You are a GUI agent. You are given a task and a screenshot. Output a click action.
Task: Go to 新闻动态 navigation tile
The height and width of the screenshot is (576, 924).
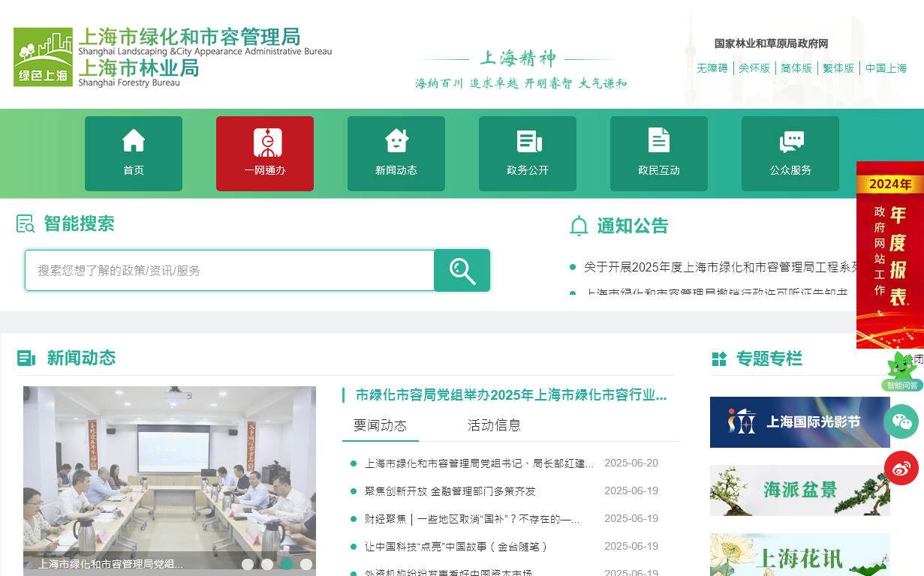point(396,154)
